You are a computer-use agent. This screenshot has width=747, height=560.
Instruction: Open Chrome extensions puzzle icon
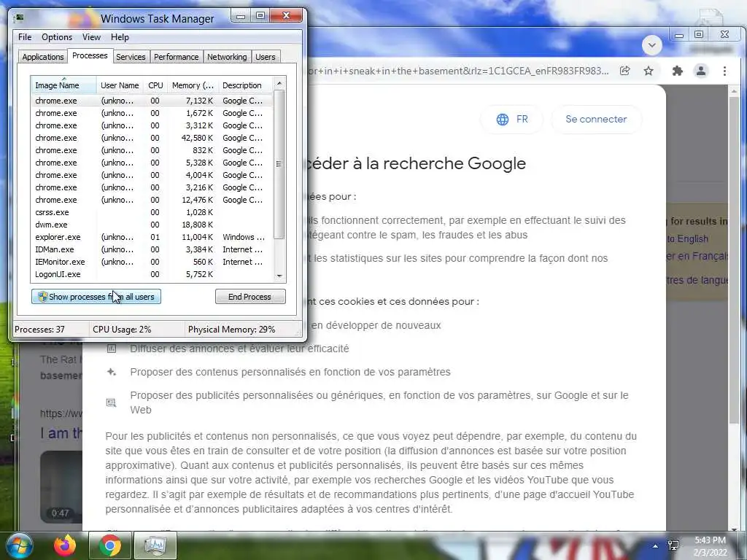pyautogui.click(x=678, y=71)
